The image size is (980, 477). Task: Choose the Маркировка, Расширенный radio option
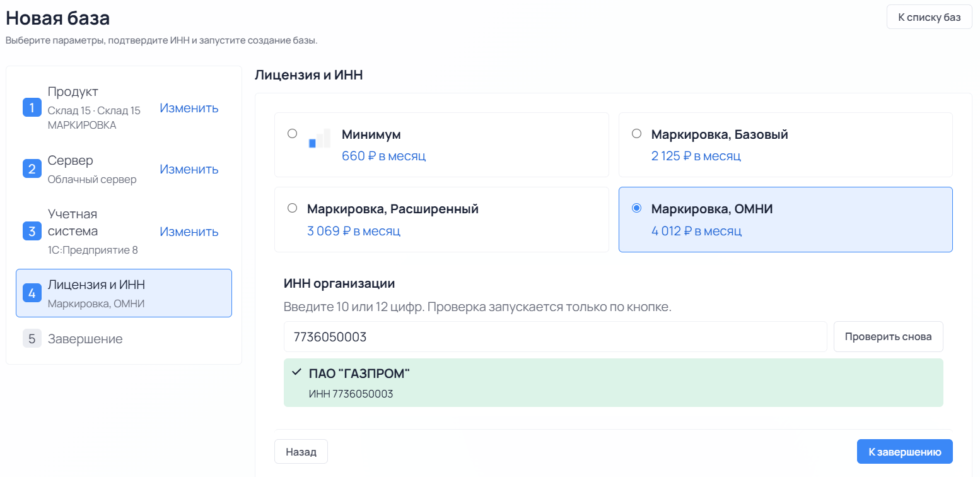[x=292, y=208]
